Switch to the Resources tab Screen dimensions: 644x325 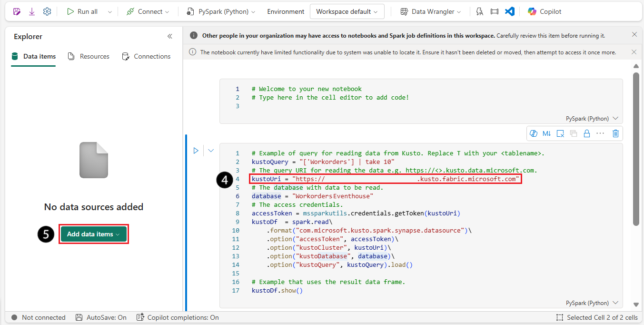pos(89,56)
